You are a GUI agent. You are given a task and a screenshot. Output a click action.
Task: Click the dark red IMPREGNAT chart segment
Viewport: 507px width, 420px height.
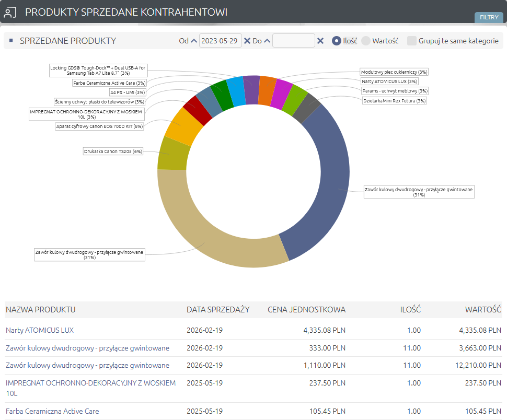[x=198, y=111]
